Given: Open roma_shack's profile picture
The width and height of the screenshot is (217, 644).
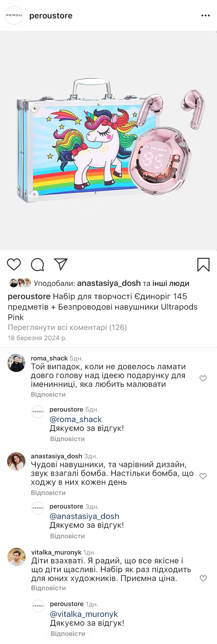Looking at the screenshot, I should click(16, 363).
